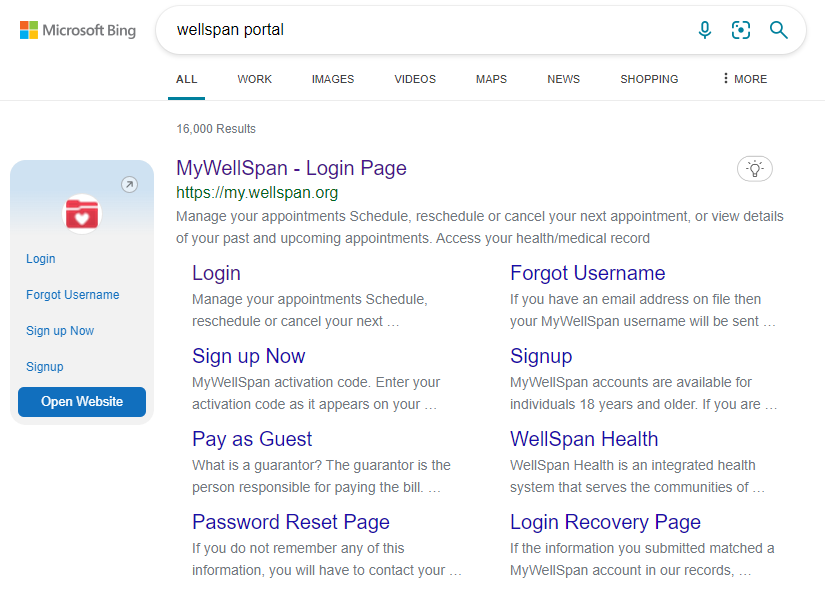Open the Password Reset Page link
The width and height of the screenshot is (825, 605).
click(x=290, y=522)
